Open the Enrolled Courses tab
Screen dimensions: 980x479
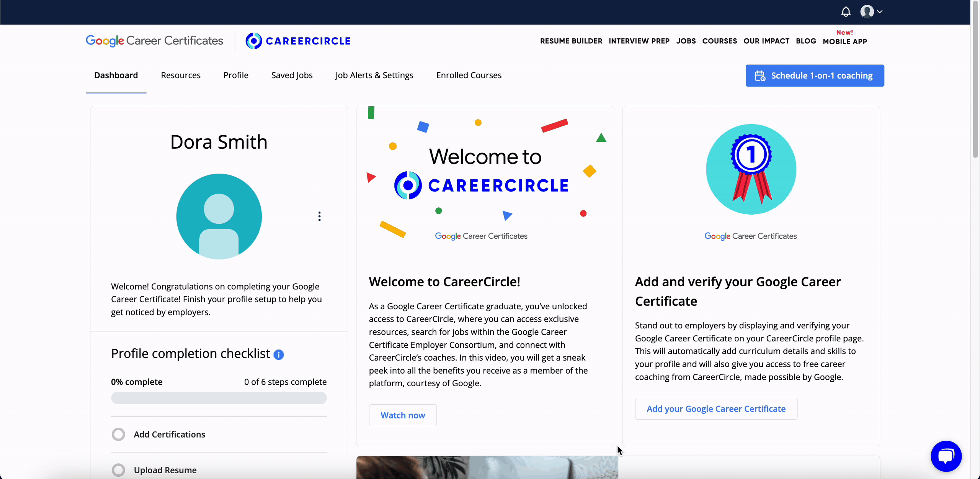(469, 75)
